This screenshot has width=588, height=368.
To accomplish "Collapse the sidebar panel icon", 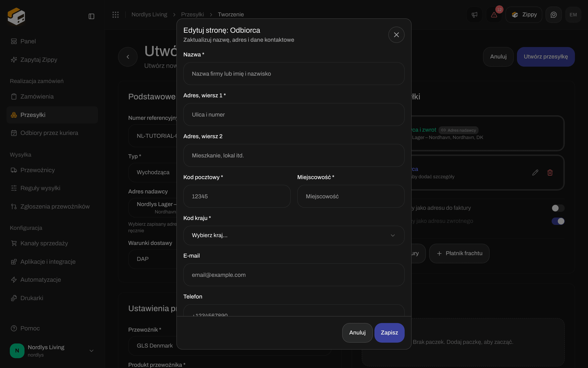I will pyautogui.click(x=91, y=16).
